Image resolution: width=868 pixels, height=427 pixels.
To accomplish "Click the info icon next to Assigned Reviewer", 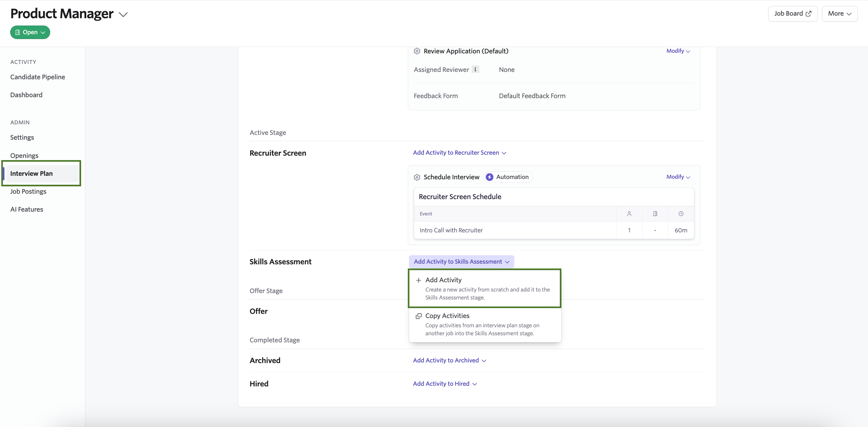I will (x=475, y=69).
